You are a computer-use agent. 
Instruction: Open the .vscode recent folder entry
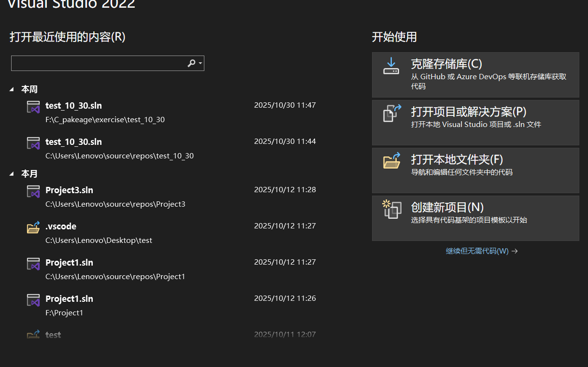click(172, 233)
